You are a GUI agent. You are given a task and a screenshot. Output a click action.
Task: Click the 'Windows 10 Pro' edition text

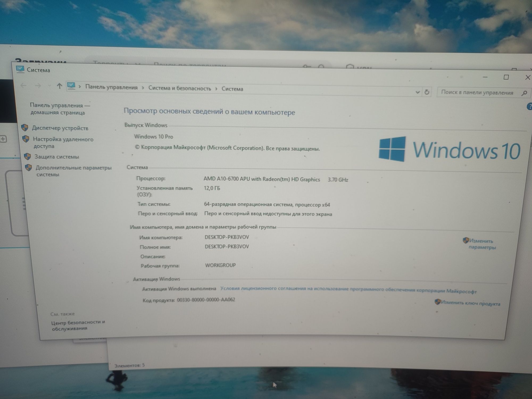(153, 137)
